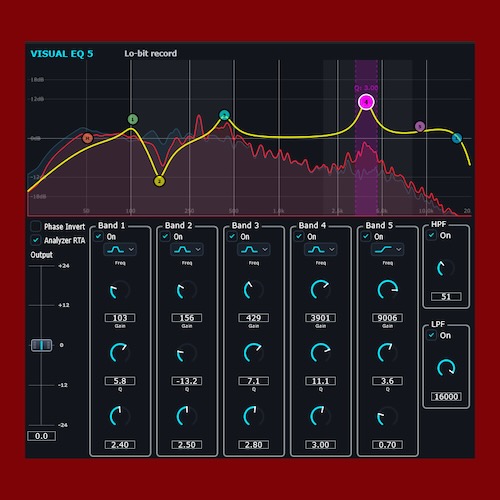Click the Band 5 gain field 3.6
The image size is (500, 500).
pyautogui.click(x=387, y=381)
